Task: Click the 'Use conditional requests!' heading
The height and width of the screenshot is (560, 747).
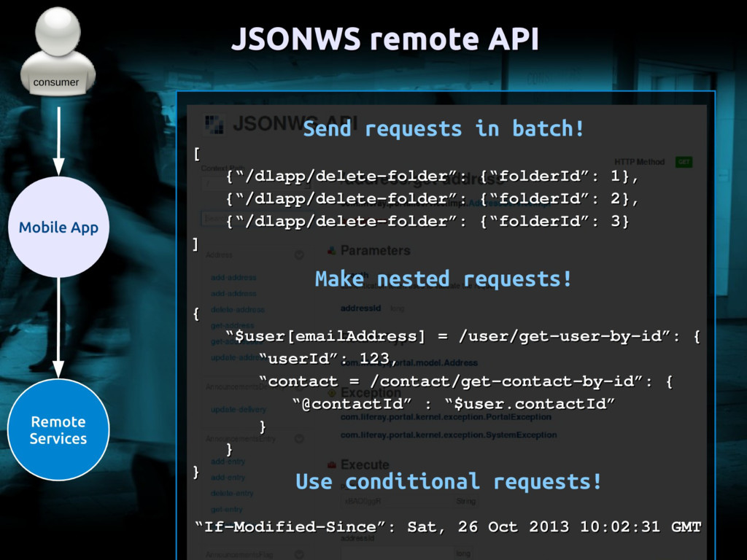Action: [x=449, y=481]
